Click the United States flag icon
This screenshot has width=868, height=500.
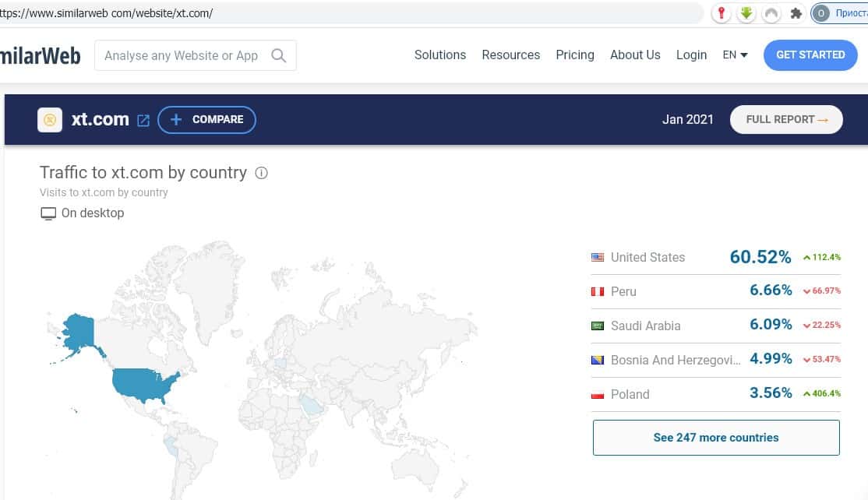(x=598, y=257)
